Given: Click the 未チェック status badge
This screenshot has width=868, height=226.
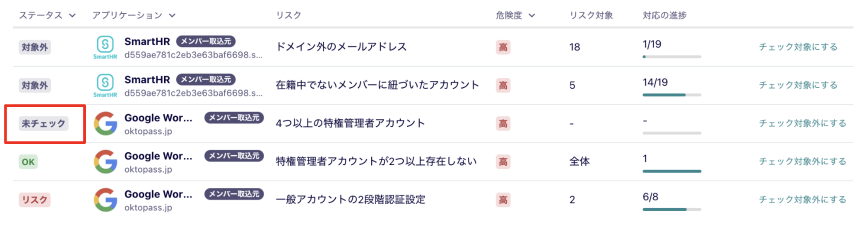Looking at the screenshot, I should [43, 123].
